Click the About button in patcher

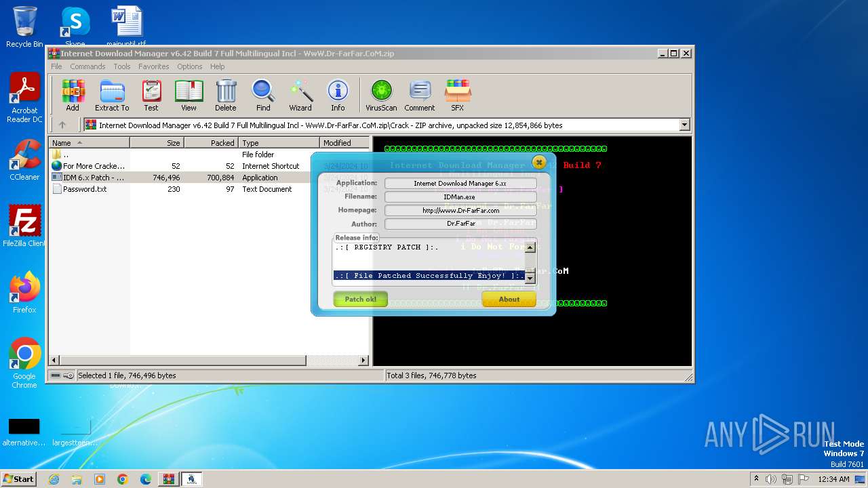[x=509, y=299]
